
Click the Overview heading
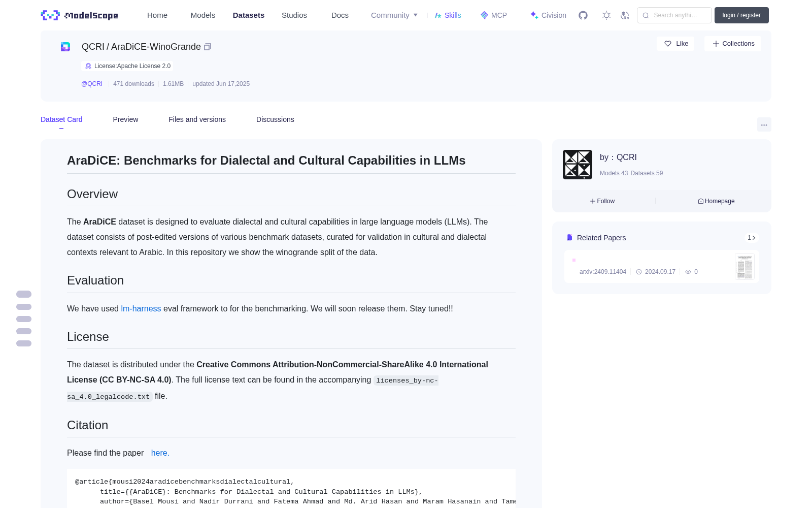(x=92, y=194)
